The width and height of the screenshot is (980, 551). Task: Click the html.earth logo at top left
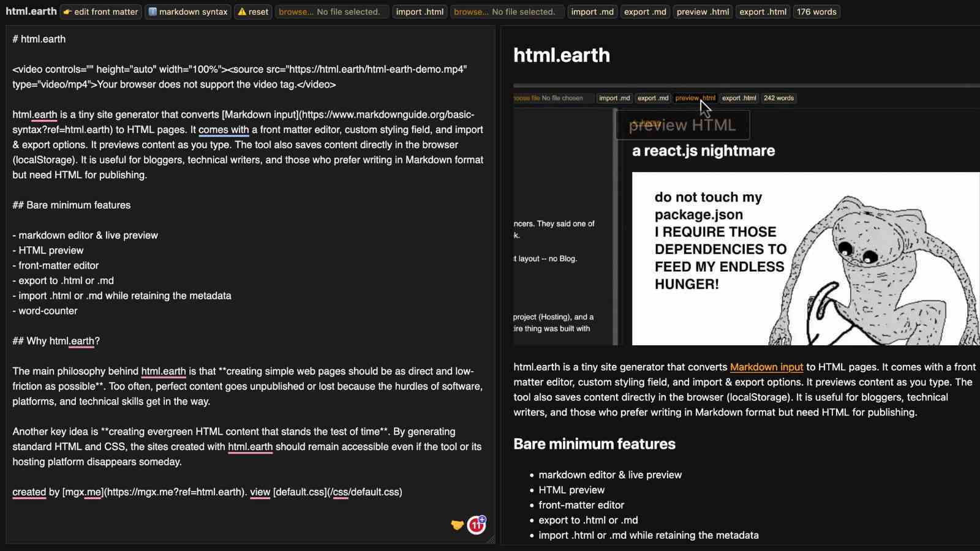tap(31, 11)
